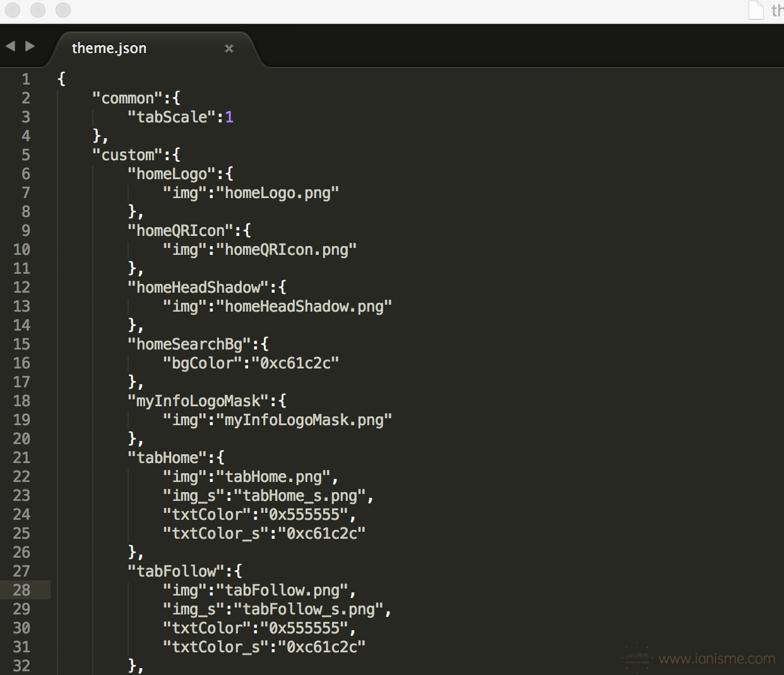Image resolution: width=784 pixels, height=675 pixels.
Task: Click "0x555555" value on line 30
Action: tap(304, 628)
